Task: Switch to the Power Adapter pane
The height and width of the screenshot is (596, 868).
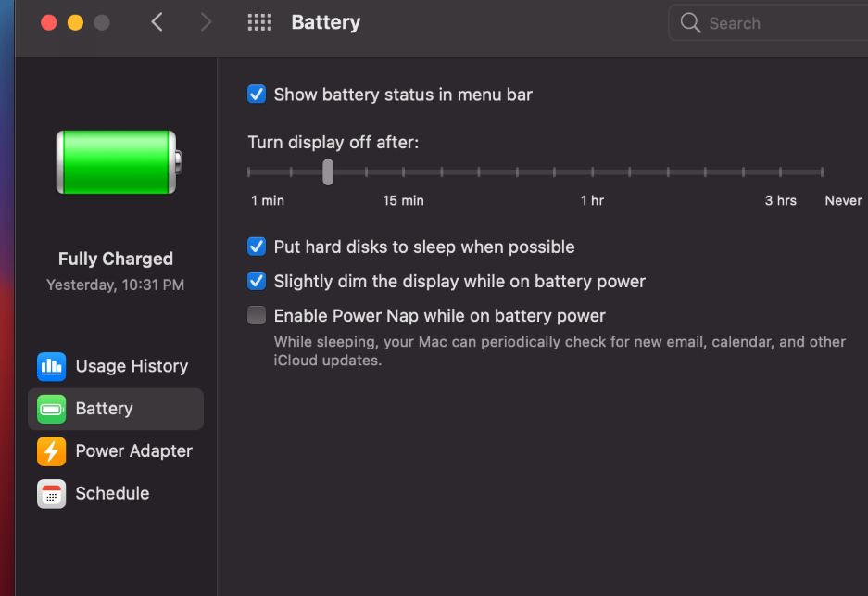Action: pos(133,451)
